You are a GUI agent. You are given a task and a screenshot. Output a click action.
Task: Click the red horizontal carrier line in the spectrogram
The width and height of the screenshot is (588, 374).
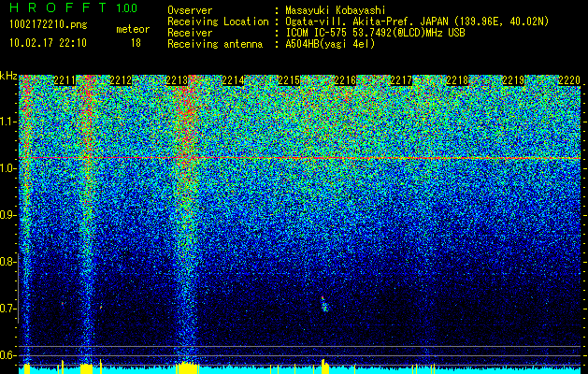pos(300,158)
